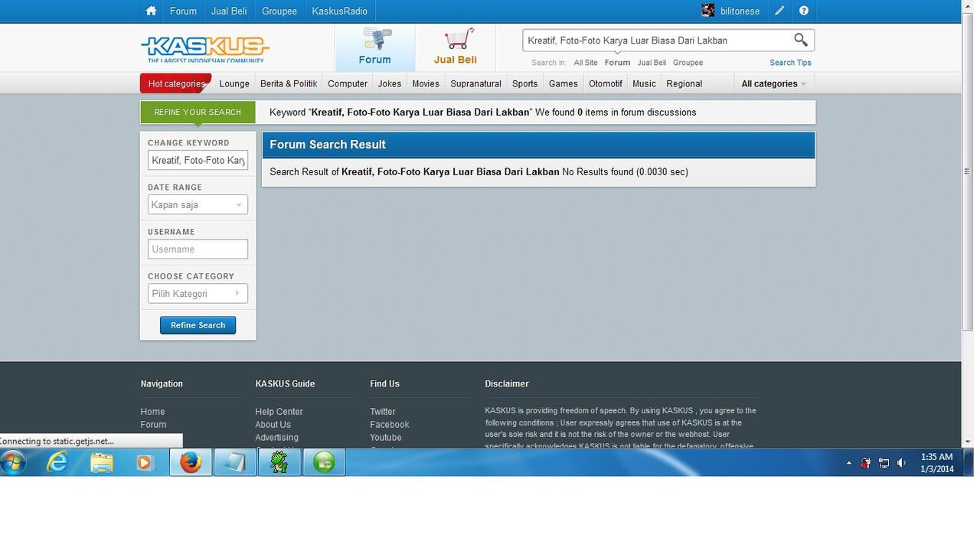Launch Internet Explorer from taskbar
Image resolution: width=980 pixels, height=551 pixels.
pyautogui.click(x=57, y=462)
